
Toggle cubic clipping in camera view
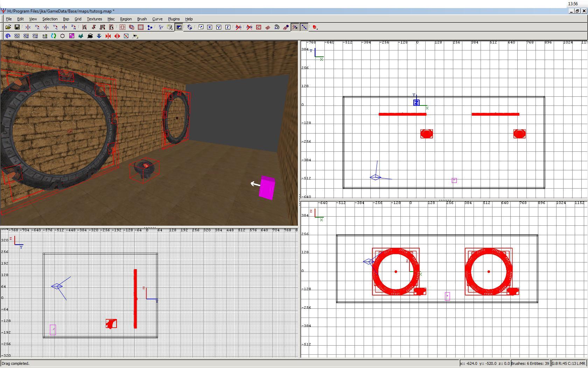pyautogui.click(x=179, y=27)
